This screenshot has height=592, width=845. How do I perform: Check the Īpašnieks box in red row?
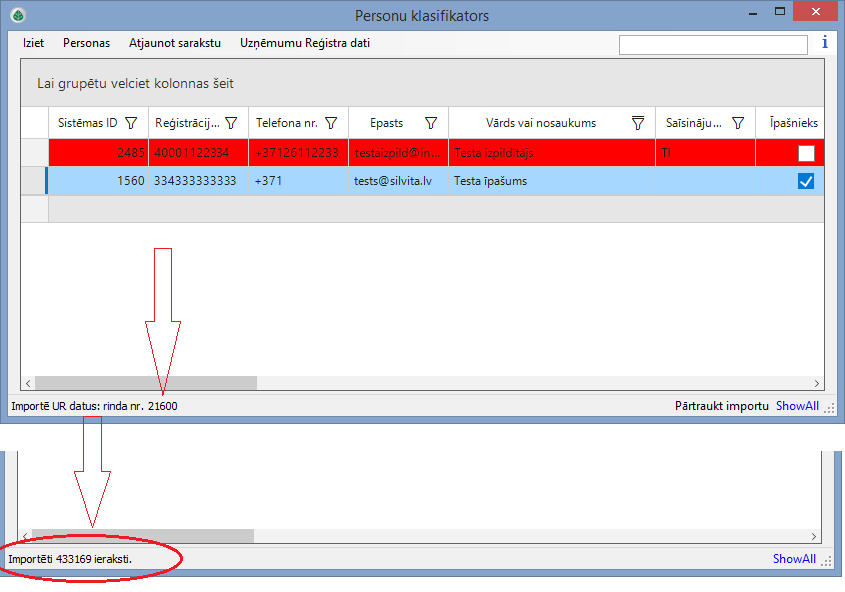pyautogui.click(x=806, y=153)
